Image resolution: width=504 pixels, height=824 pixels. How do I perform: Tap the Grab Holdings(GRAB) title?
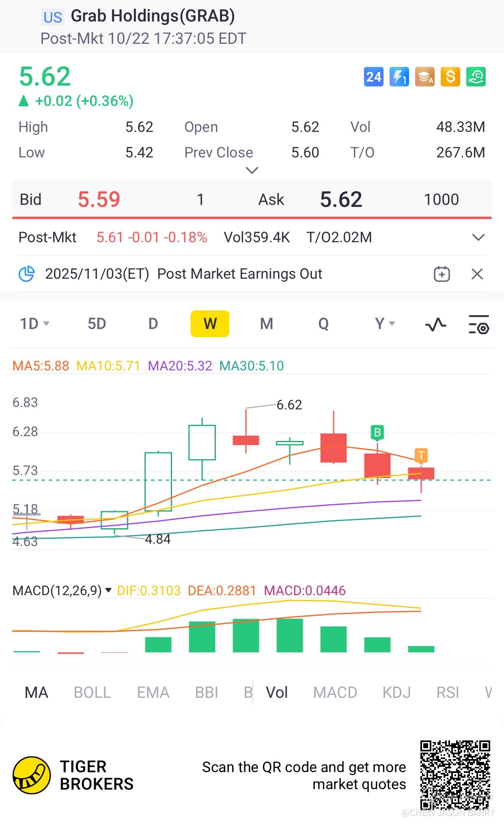click(x=153, y=16)
